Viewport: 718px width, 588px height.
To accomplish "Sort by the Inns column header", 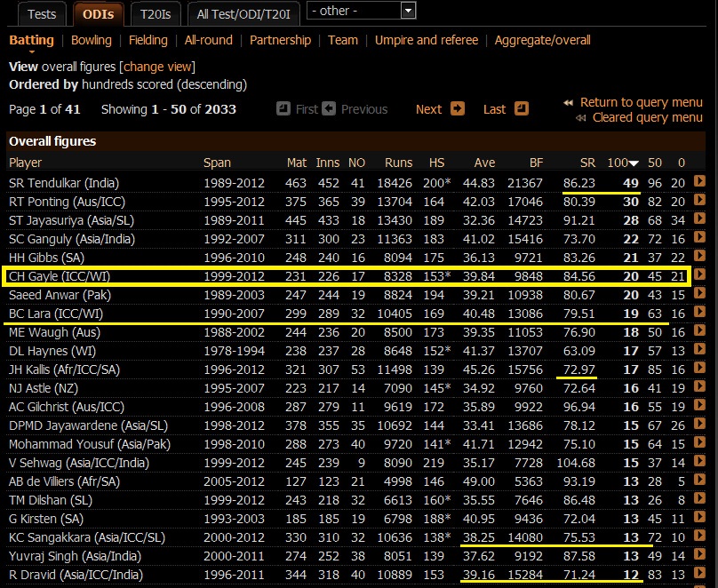I will click(328, 163).
